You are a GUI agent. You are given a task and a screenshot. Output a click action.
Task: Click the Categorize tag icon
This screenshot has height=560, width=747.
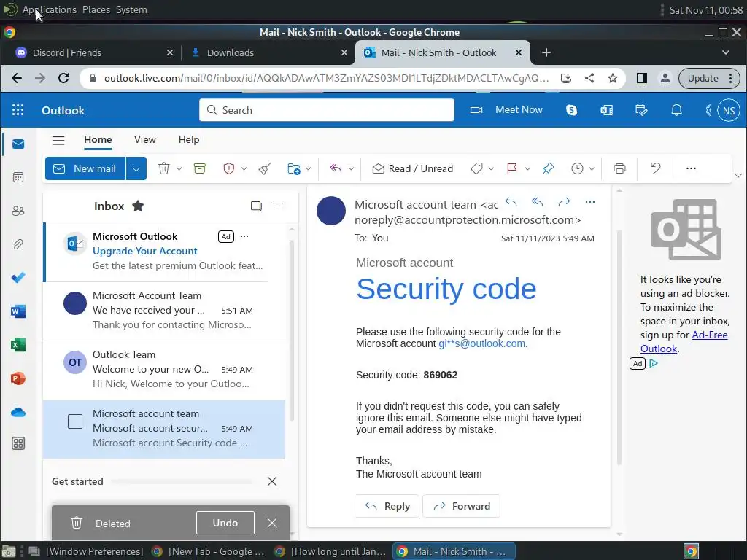476,168
